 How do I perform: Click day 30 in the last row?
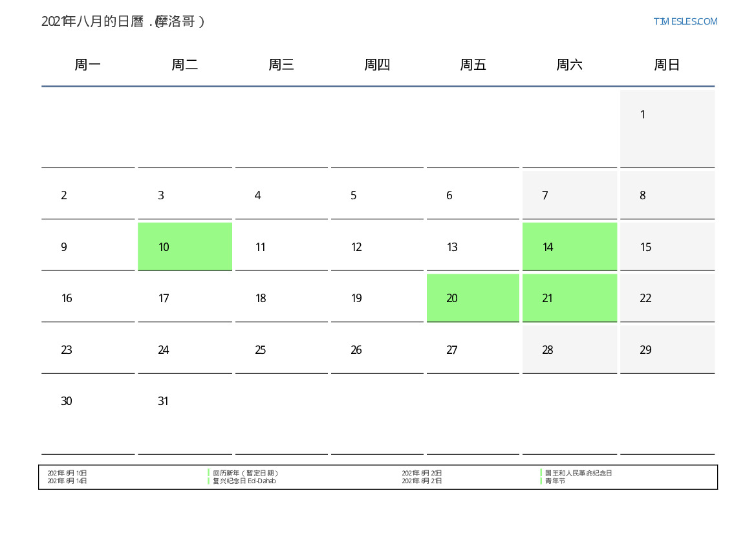coord(88,415)
